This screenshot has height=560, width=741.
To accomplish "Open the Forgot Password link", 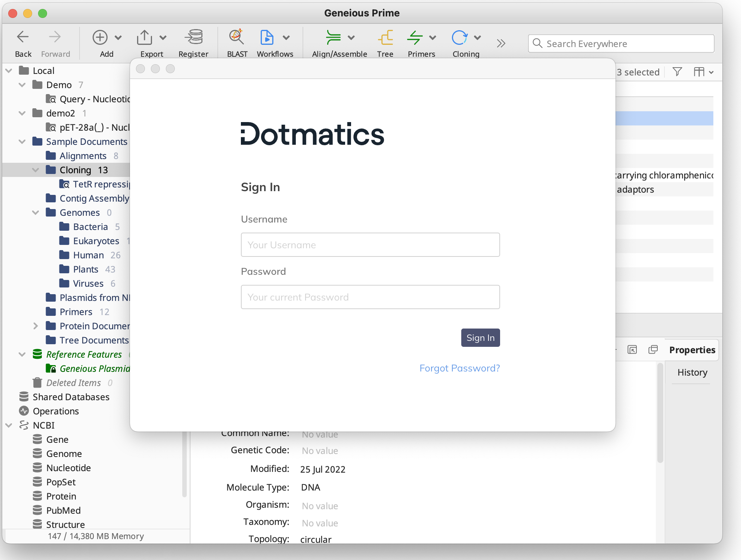I will tap(459, 368).
